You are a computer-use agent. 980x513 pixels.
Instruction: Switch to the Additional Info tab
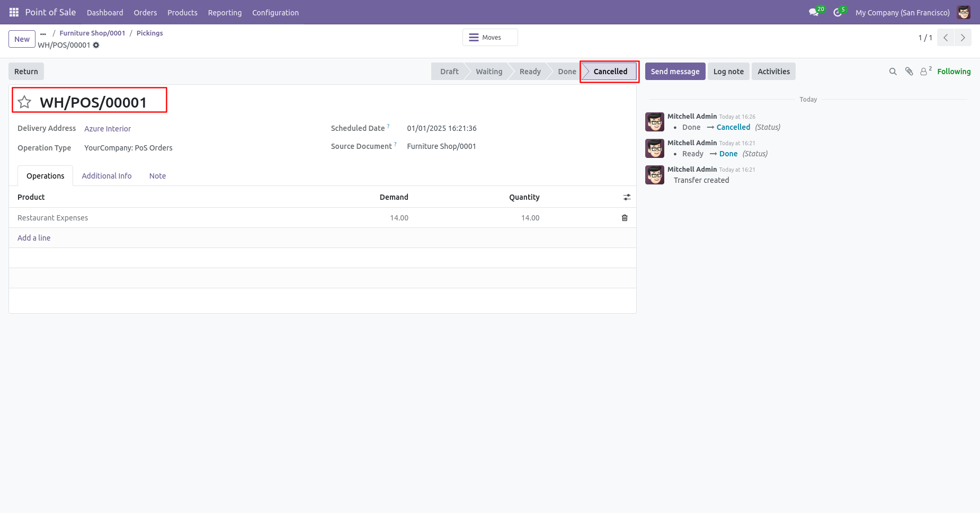tap(106, 176)
